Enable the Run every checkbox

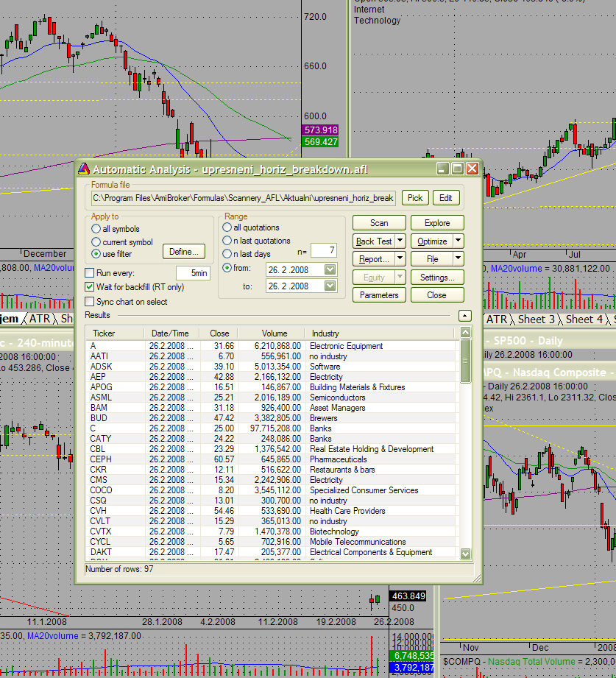(x=90, y=273)
